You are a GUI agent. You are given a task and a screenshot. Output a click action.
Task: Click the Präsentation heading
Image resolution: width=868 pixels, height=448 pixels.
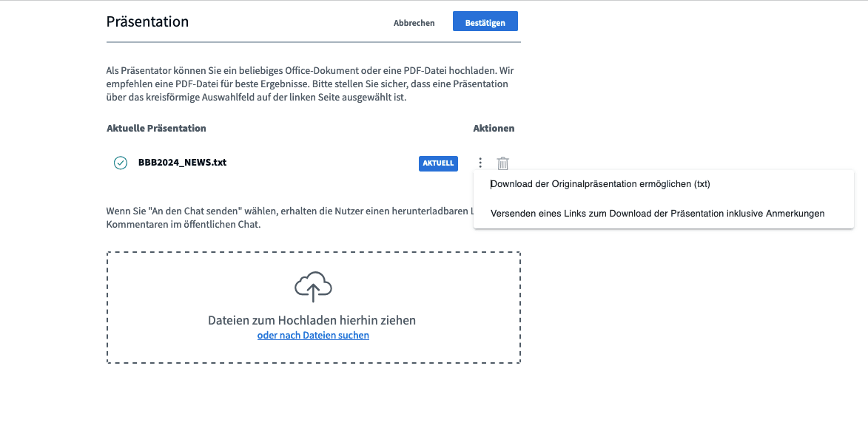(x=147, y=21)
